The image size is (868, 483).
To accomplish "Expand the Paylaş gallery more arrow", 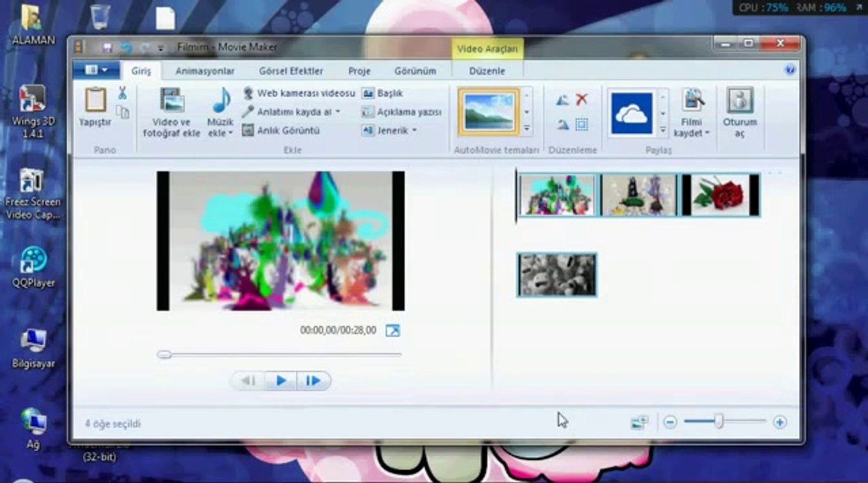I will point(663,129).
